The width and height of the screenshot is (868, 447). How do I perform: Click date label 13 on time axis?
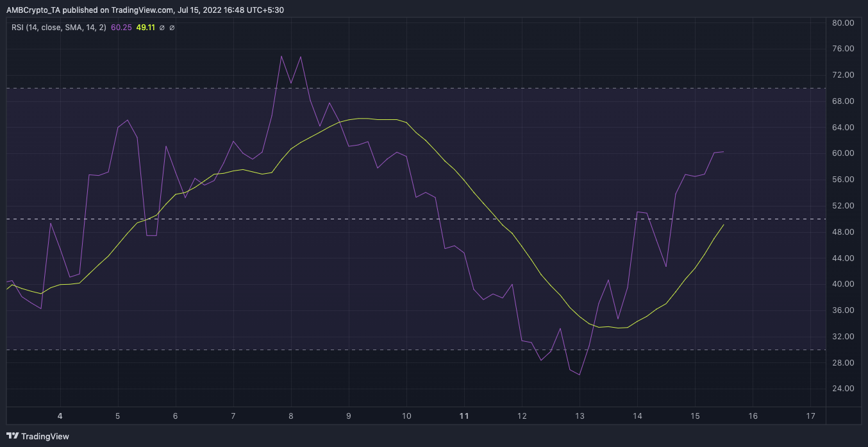click(x=580, y=416)
